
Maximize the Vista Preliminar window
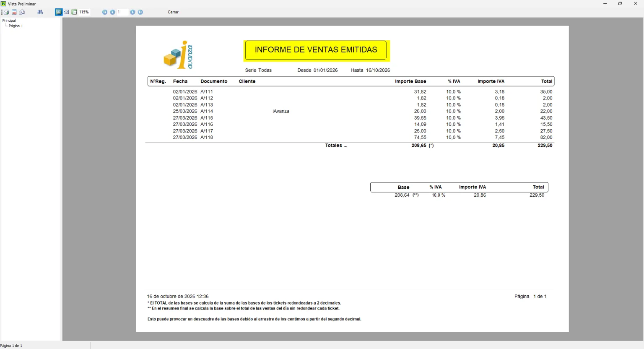coord(620,4)
